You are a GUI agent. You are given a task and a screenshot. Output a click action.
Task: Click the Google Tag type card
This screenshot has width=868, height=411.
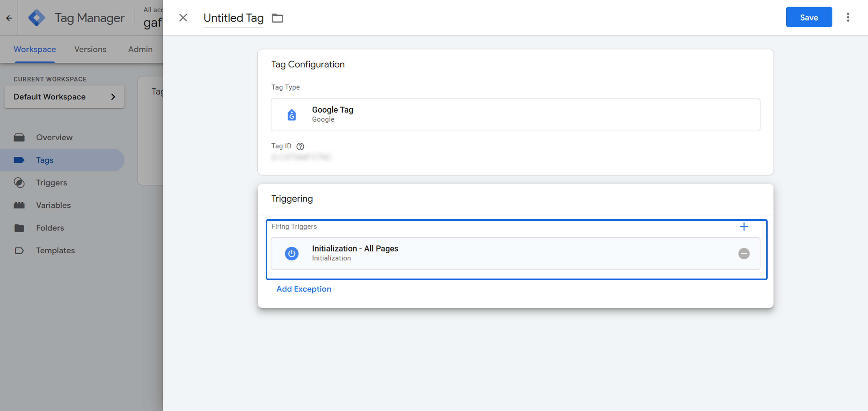tap(515, 115)
